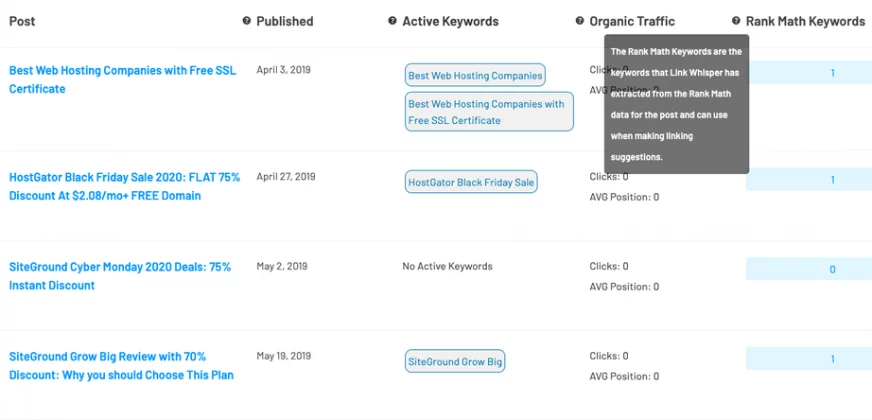
Task: Open SiteGround Grow Big Review post
Action: coord(121,365)
